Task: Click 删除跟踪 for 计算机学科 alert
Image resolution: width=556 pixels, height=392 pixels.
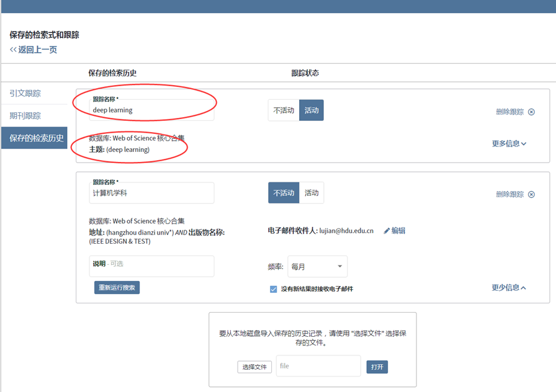Action: (510, 194)
